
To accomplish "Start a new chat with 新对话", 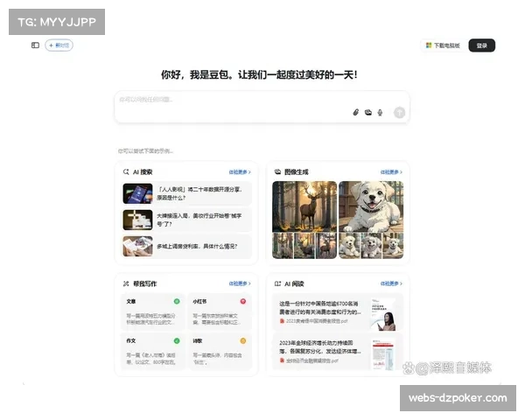I will 59,45.
